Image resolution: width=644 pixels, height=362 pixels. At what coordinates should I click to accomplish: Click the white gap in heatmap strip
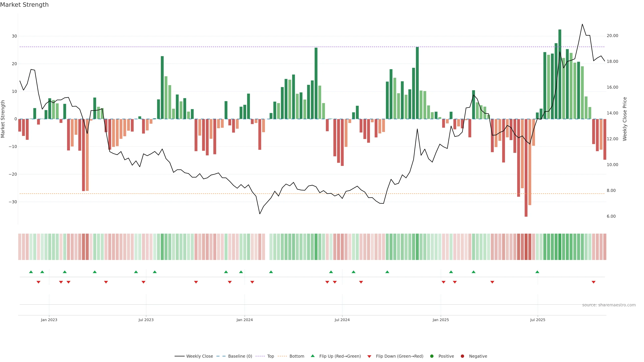267,247
